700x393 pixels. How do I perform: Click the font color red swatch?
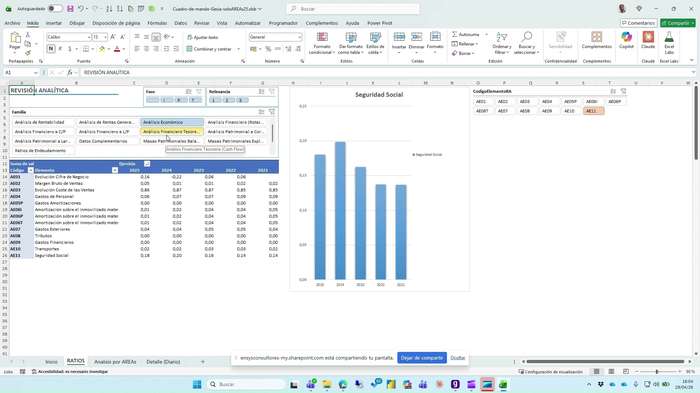click(x=117, y=49)
